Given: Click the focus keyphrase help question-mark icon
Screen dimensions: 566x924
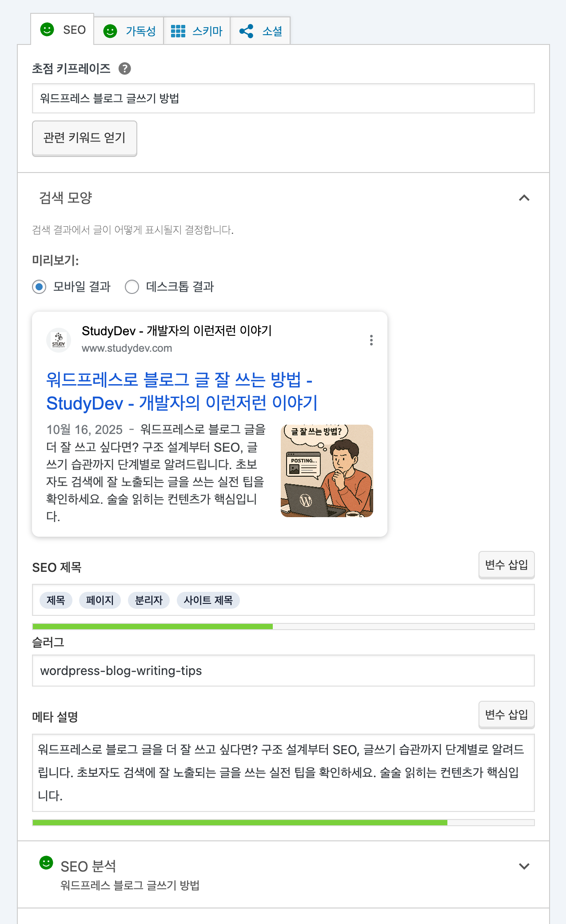Looking at the screenshot, I should coord(125,68).
